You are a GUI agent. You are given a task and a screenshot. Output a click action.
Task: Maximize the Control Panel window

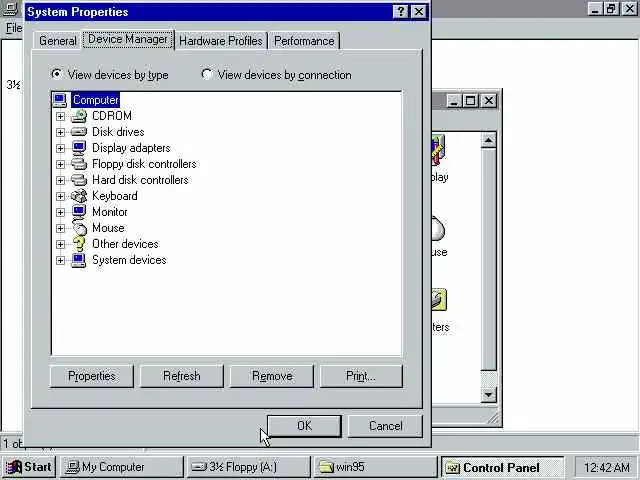pos(470,100)
